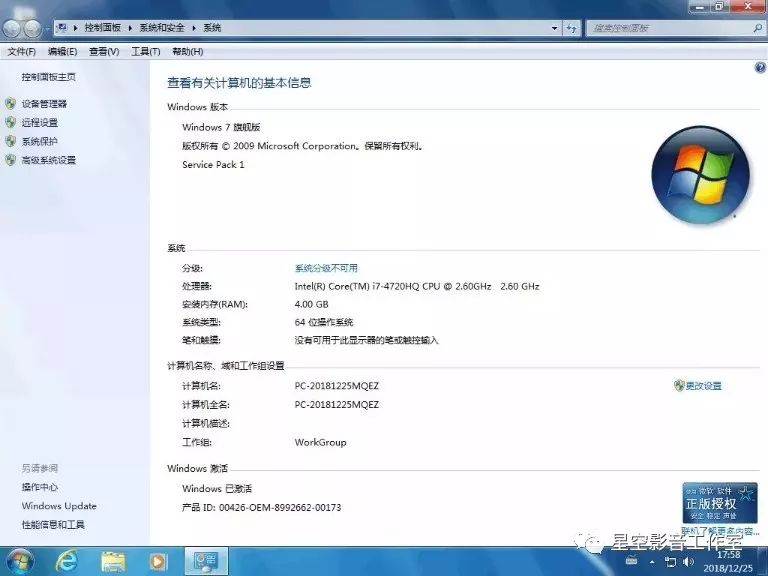This screenshot has height=576, width=768.
Task: Click the 计算机名 value PC-20181225MQEZ
Action: 336,386
